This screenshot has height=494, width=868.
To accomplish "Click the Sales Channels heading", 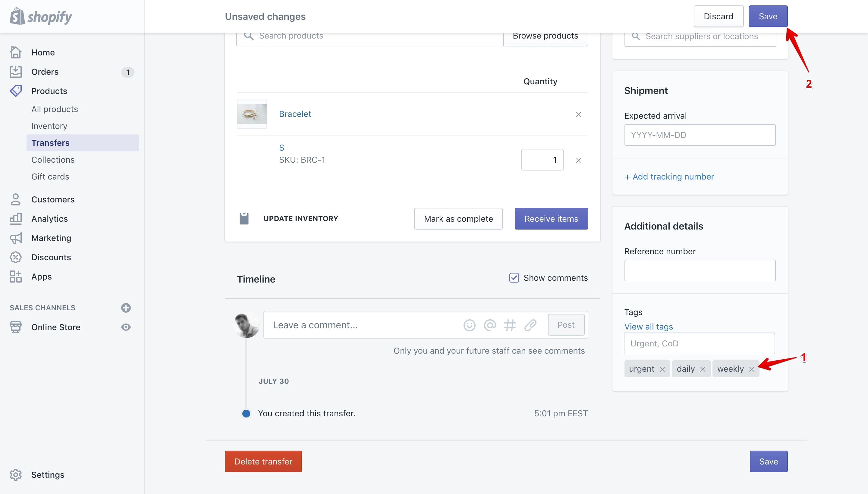I will pos(42,308).
